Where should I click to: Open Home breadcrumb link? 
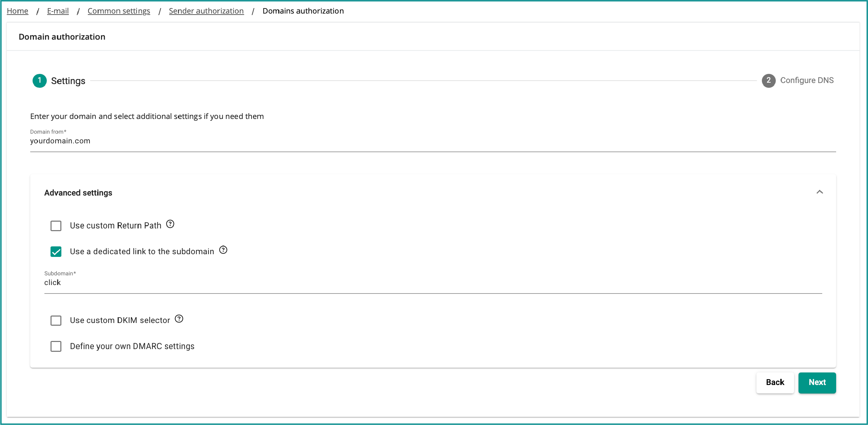tap(18, 11)
